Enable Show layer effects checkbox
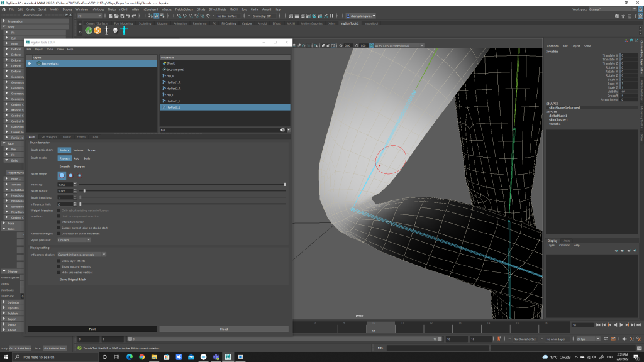This screenshot has height=362, width=644. 59,260
